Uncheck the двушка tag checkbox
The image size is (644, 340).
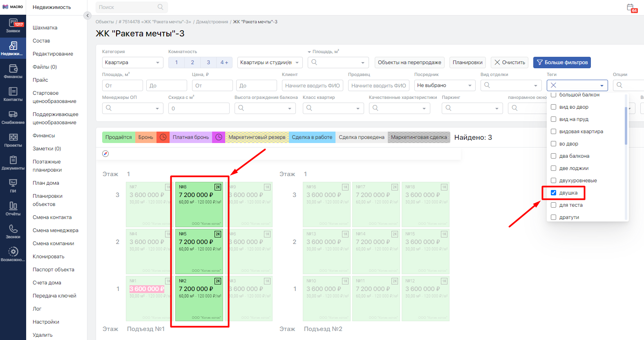[553, 193]
